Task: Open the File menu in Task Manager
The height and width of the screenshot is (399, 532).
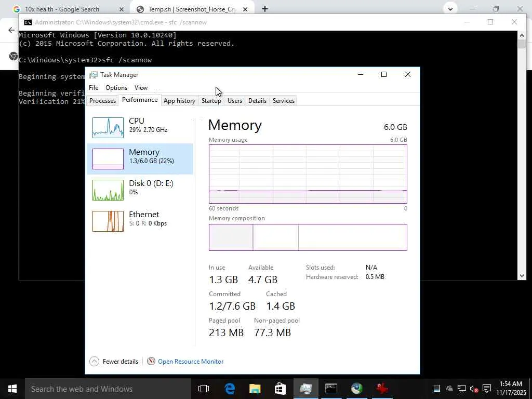Action: coord(94,88)
